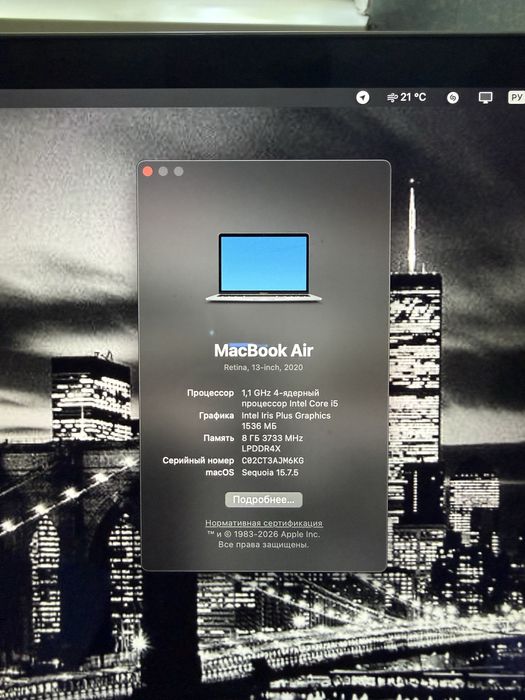Select the Retina, 13-inch, 2020 text
Screen dimensions: 525x700
coord(263,367)
